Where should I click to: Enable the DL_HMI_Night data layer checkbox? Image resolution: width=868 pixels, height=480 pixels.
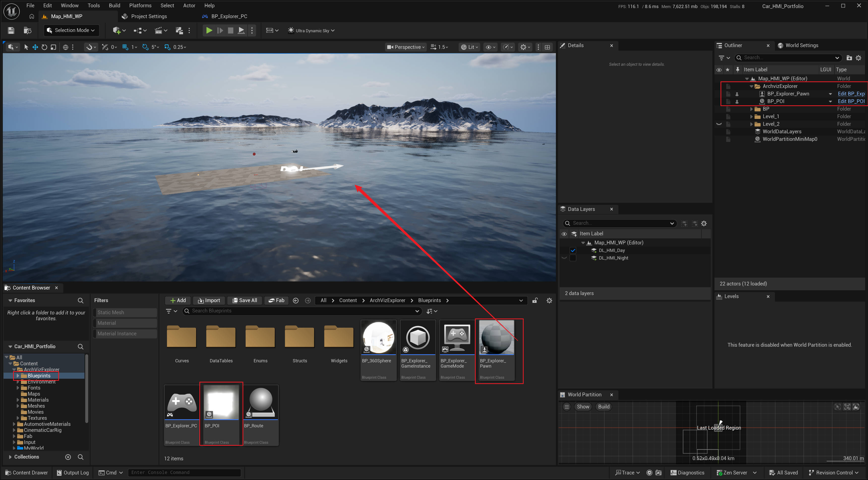tap(573, 258)
